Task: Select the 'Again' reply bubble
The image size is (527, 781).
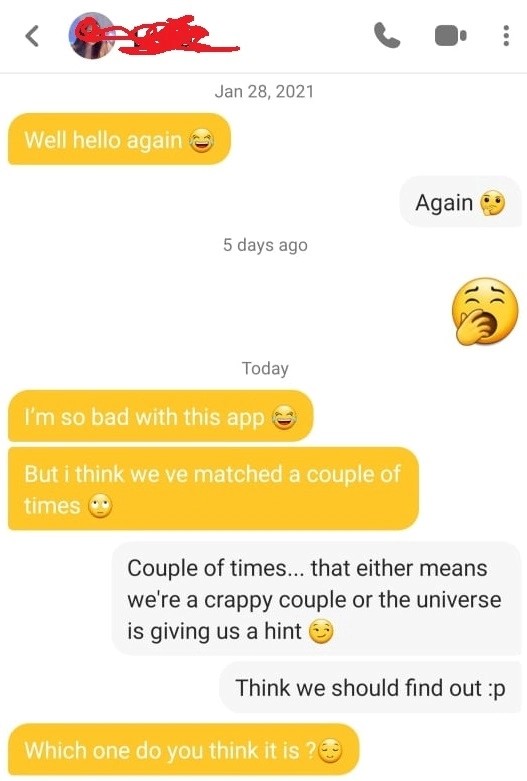Action: [460, 202]
